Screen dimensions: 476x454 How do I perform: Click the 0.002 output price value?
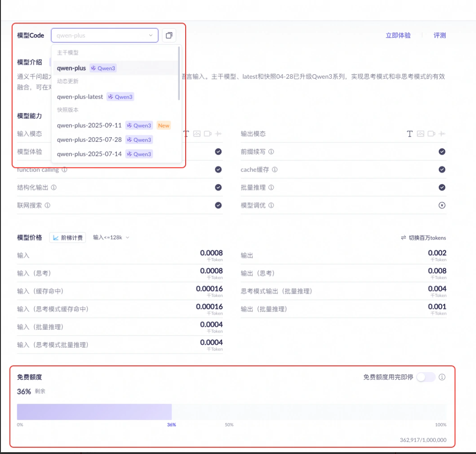[437, 253]
